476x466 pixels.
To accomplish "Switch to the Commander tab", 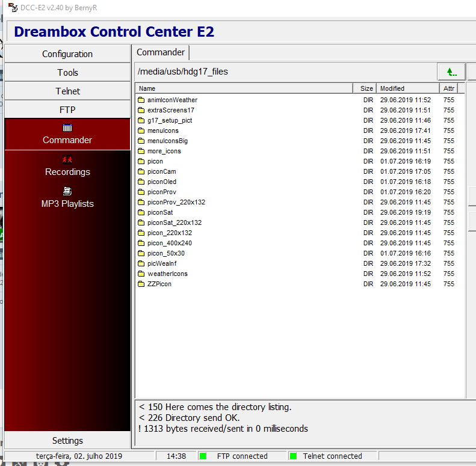I will 161,52.
